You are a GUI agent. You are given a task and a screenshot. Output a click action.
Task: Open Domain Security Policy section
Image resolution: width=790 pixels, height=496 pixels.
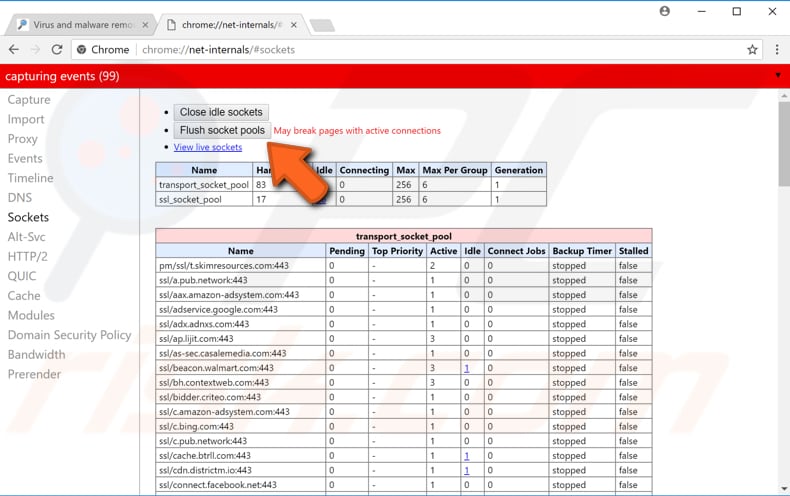[x=69, y=335]
